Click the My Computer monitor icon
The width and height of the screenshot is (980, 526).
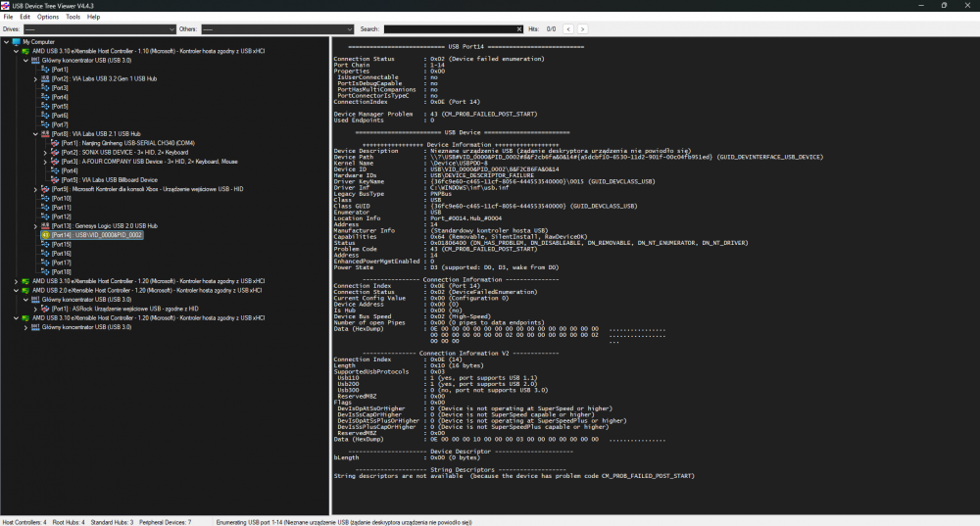(17, 42)
